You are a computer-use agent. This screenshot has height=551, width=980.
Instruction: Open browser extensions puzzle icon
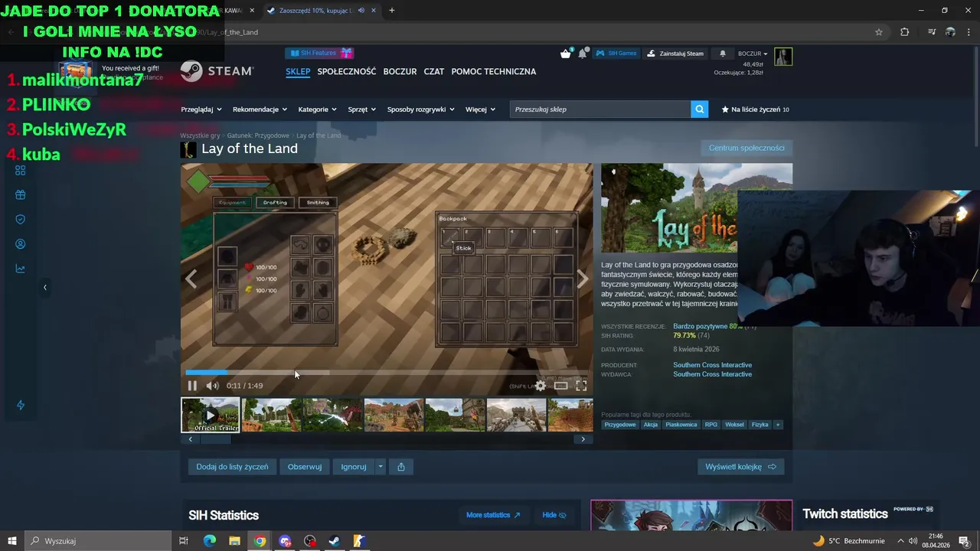tap(904, 32)
